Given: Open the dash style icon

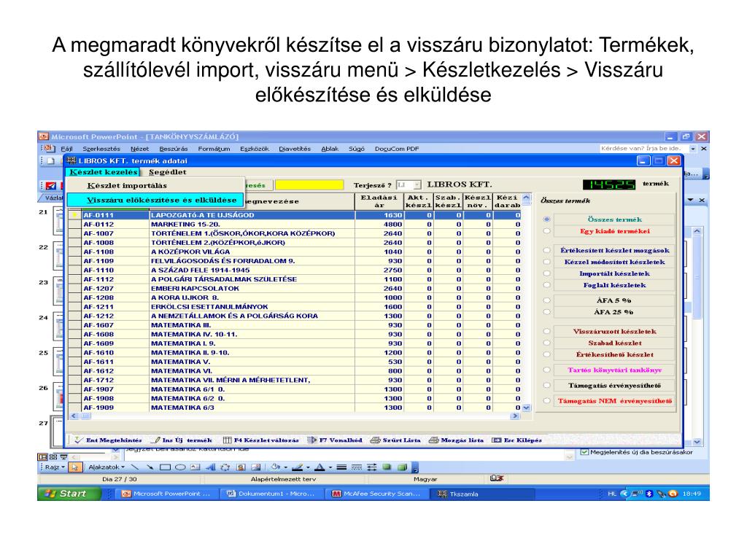Looking at the screenshot, I should [x=356, y=467].
